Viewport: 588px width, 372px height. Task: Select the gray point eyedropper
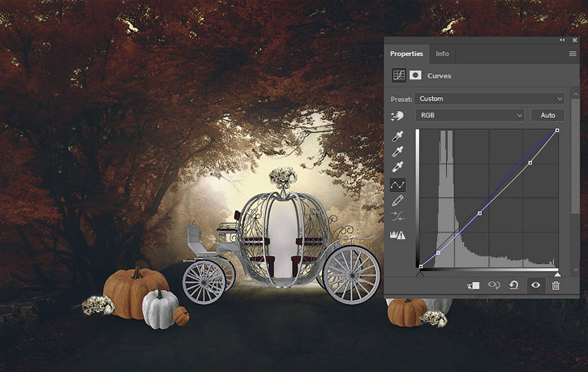397,152
